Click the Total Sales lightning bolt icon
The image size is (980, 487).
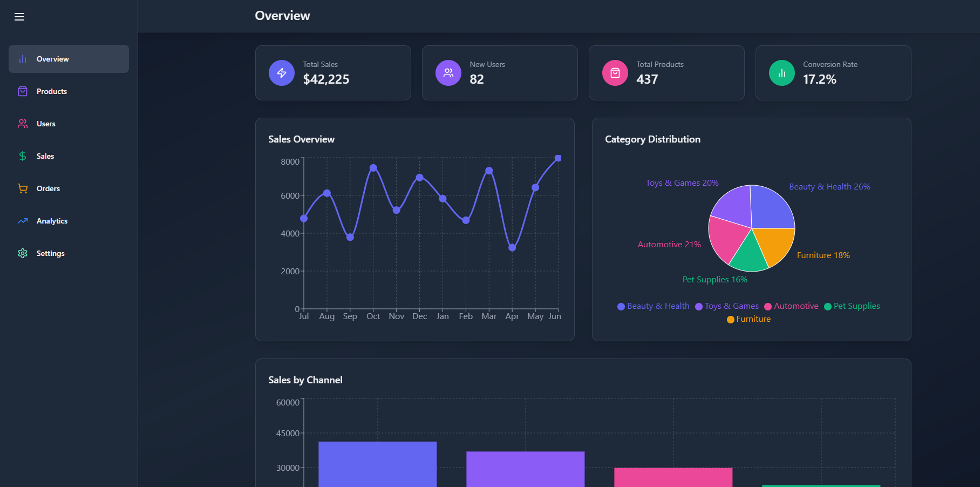pyautogui.click(x=281, y=73)
